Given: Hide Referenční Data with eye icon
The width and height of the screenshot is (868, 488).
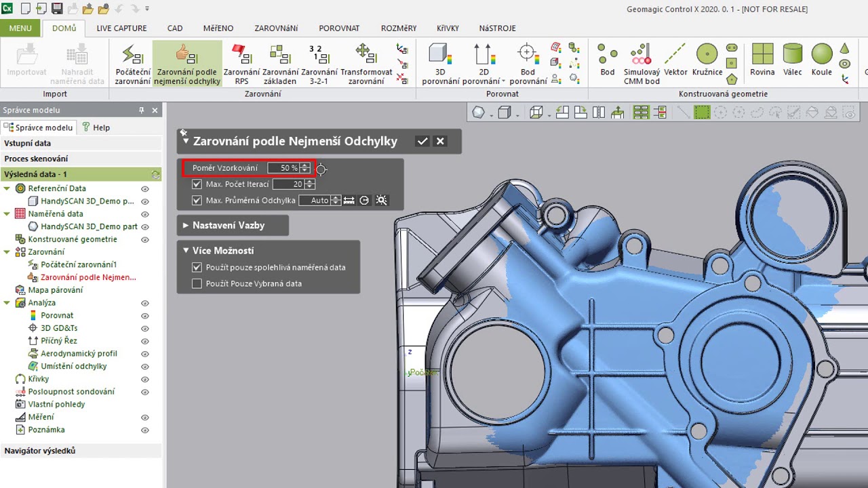Looking at the screenshot, I should [144, 189].
